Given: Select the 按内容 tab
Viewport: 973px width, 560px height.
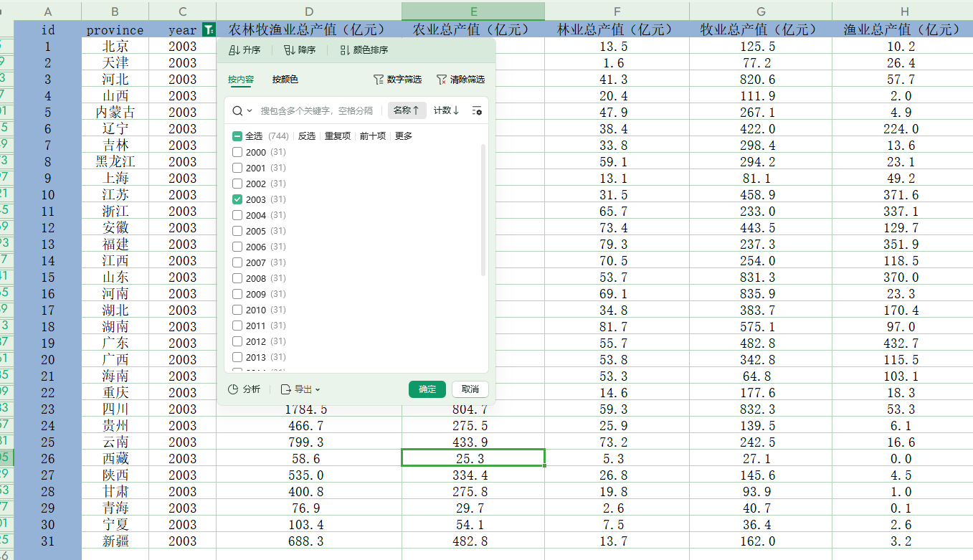Looking at the screenshot, I should click(240, 80).
